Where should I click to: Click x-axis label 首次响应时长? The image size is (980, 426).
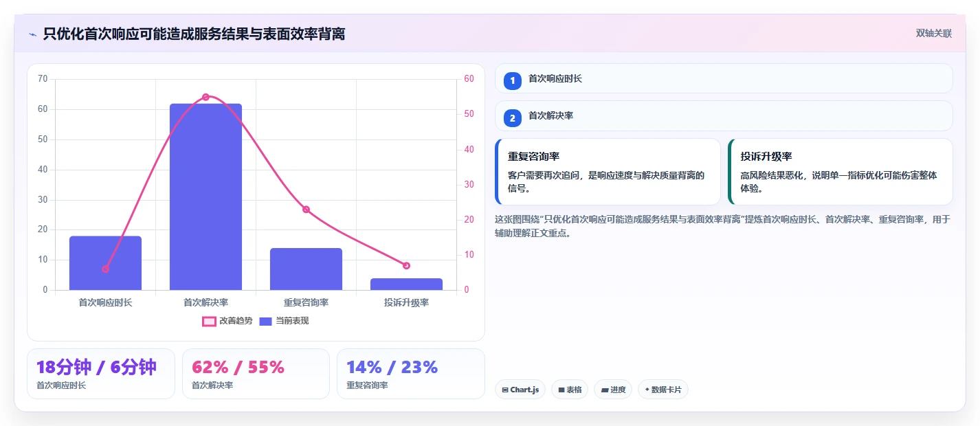coord(105,302)
